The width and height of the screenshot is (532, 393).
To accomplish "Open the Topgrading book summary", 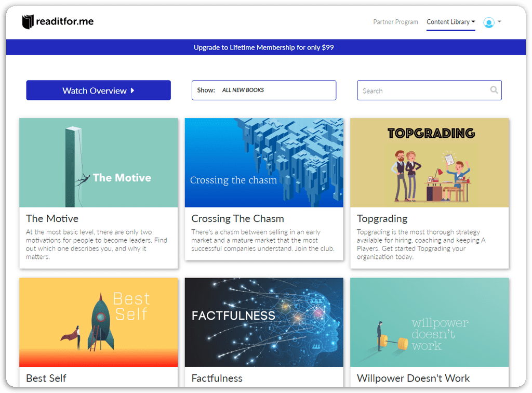I will (x=382, y=218).
